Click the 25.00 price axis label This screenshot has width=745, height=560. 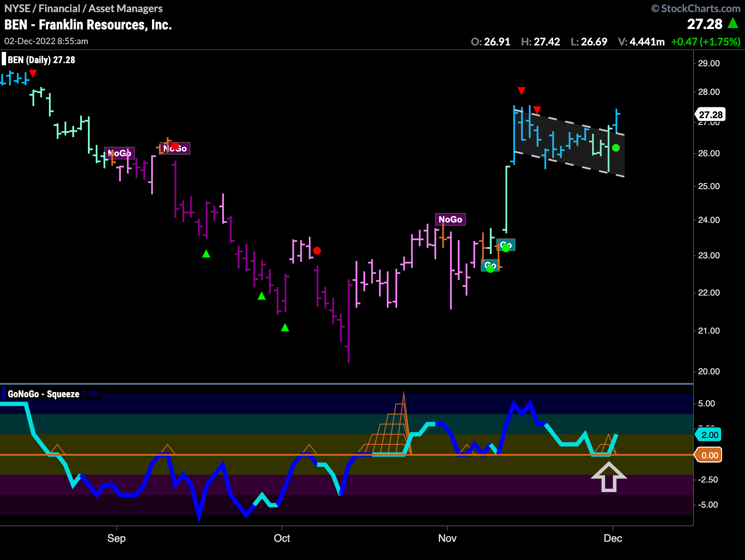click(709, 186)
